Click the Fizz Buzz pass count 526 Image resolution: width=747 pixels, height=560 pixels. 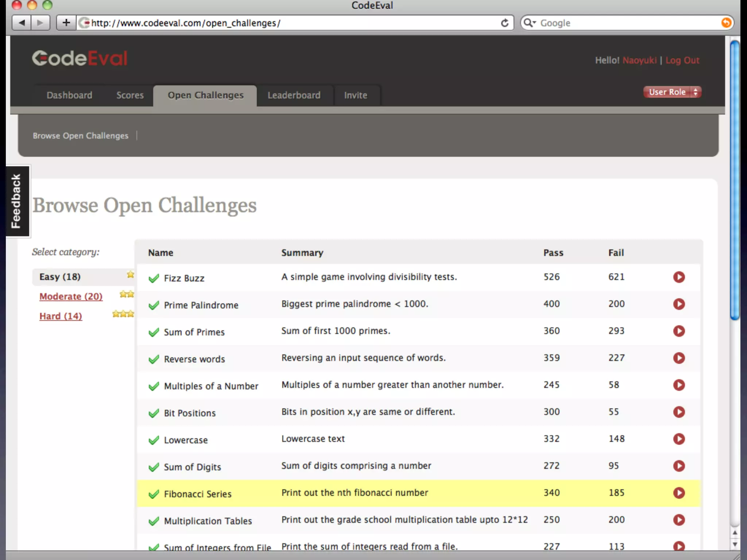551,277
